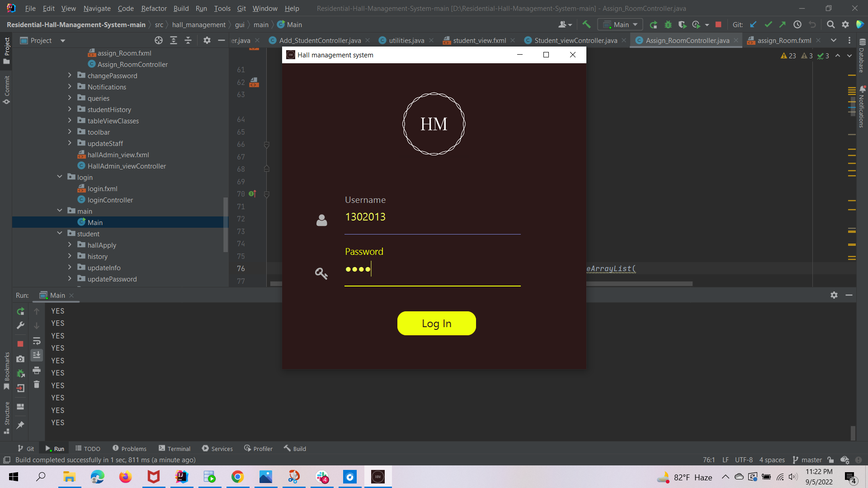The height and width of the screenshot is (488, 868).
Task: Pin the Run tab with the pin icon
Action: point(20,425)
